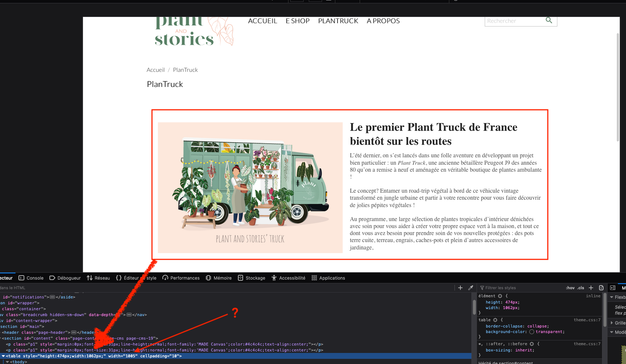Click the transparent background-color swatch
Image resolution: width=626 pixels, height=364 pixels.
(x=532, y=332)
